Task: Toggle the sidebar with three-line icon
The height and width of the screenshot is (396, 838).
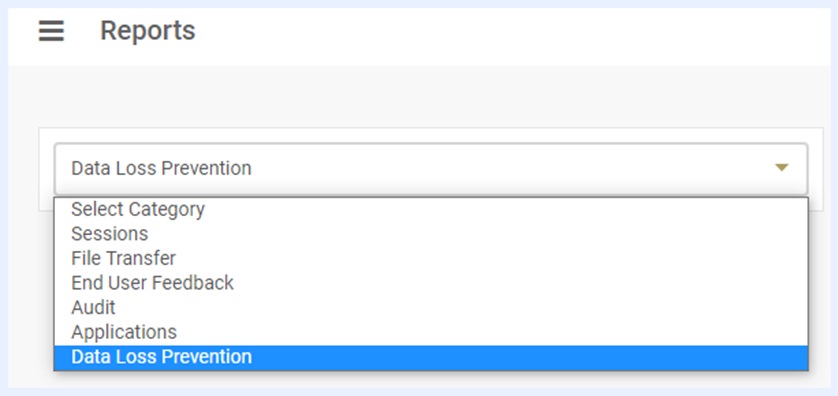Action: pyautogui.click(x=51, y=31)
